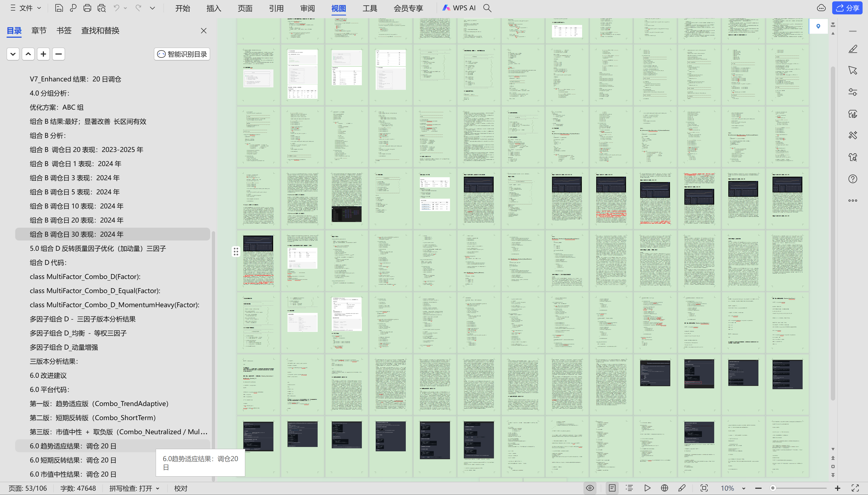Click the search magnifier icon
The height and width of the screenshot is (495, 868).
pos(487,8)
